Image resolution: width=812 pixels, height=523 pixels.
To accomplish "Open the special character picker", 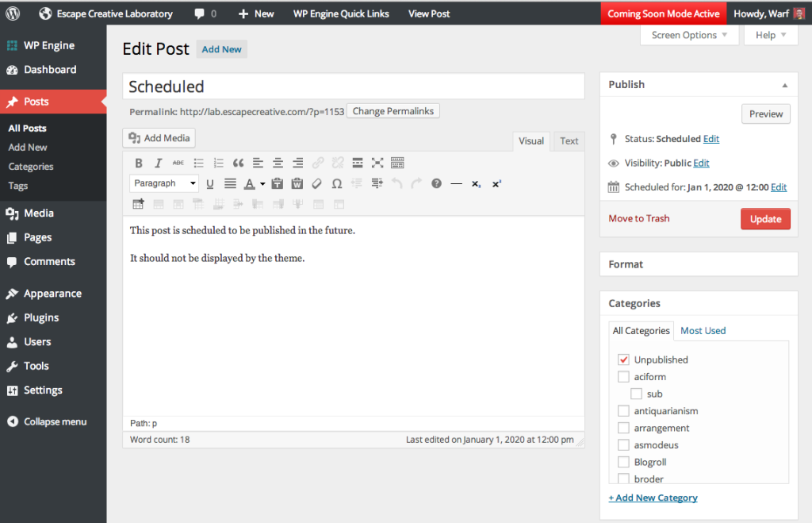I will pos(336,183).
